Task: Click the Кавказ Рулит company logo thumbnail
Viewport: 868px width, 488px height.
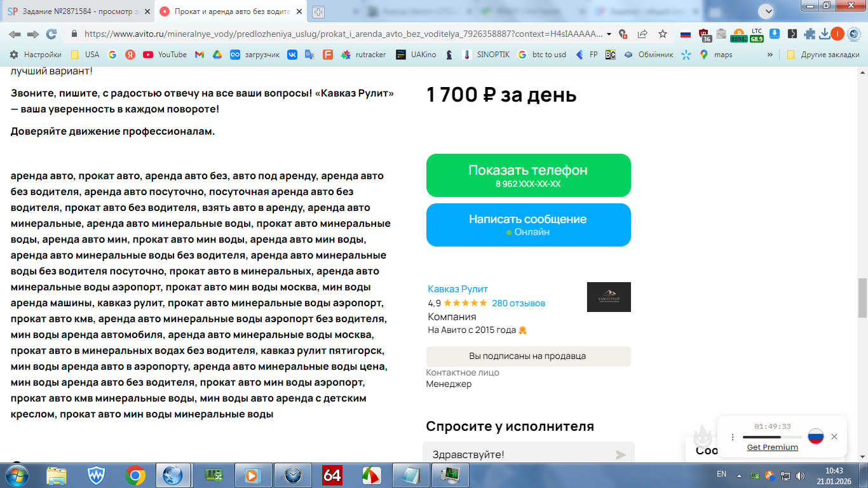Action: tap(609, 297)
